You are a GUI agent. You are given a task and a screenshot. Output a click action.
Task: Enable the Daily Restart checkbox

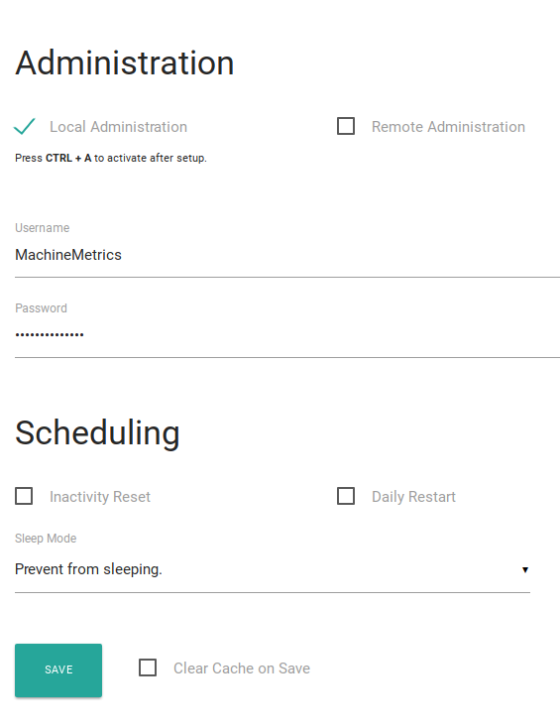(346, 496)
